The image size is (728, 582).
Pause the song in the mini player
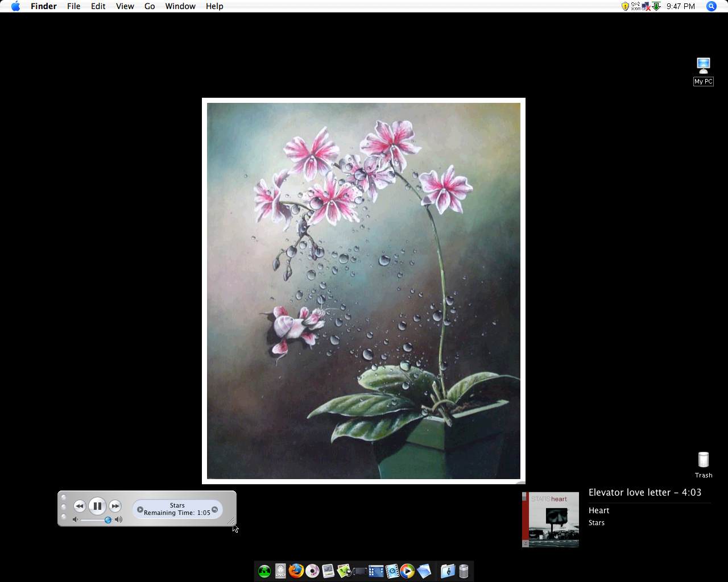97,506
